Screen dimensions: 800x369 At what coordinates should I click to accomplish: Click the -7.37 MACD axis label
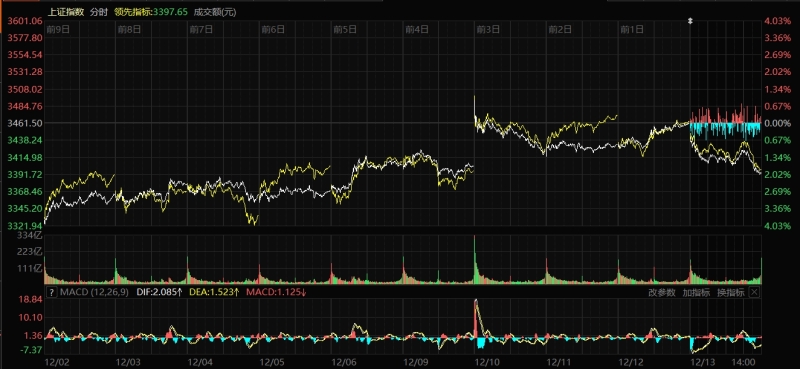pos(32,350)
